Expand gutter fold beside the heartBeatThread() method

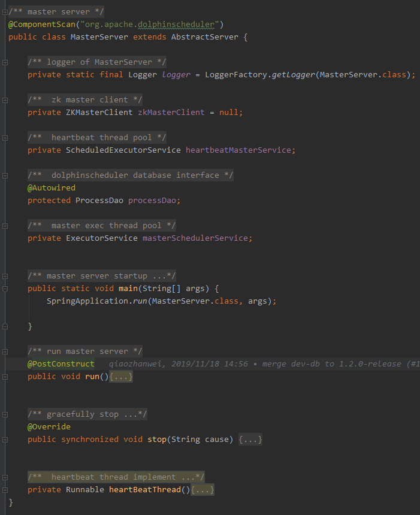click(5, 490)
